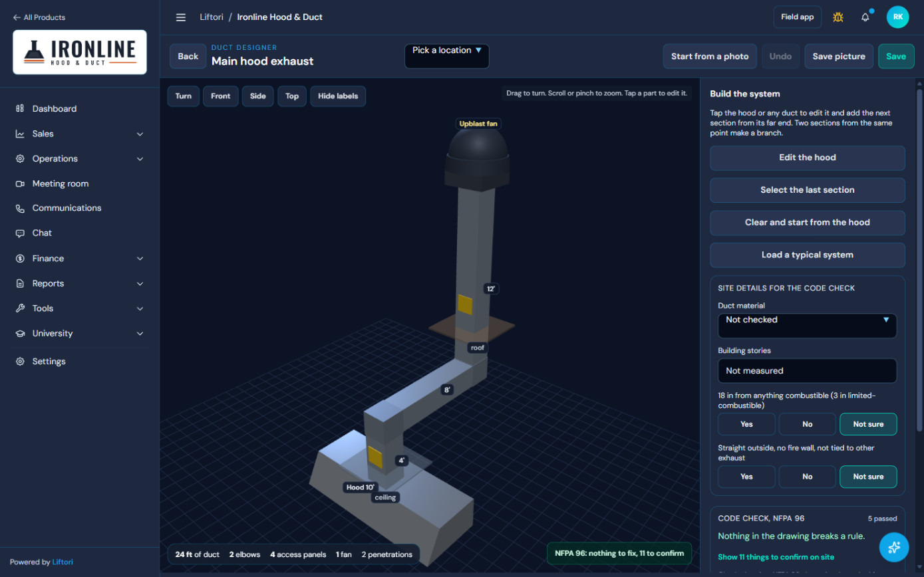Switch to the Top view

(x=292, y=96)
